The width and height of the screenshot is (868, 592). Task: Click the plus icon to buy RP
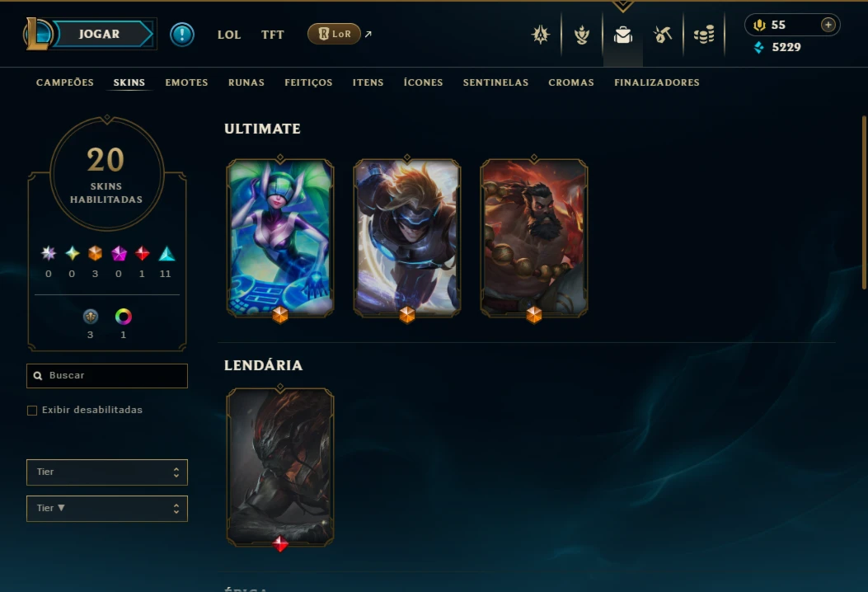tap(828, 25)
